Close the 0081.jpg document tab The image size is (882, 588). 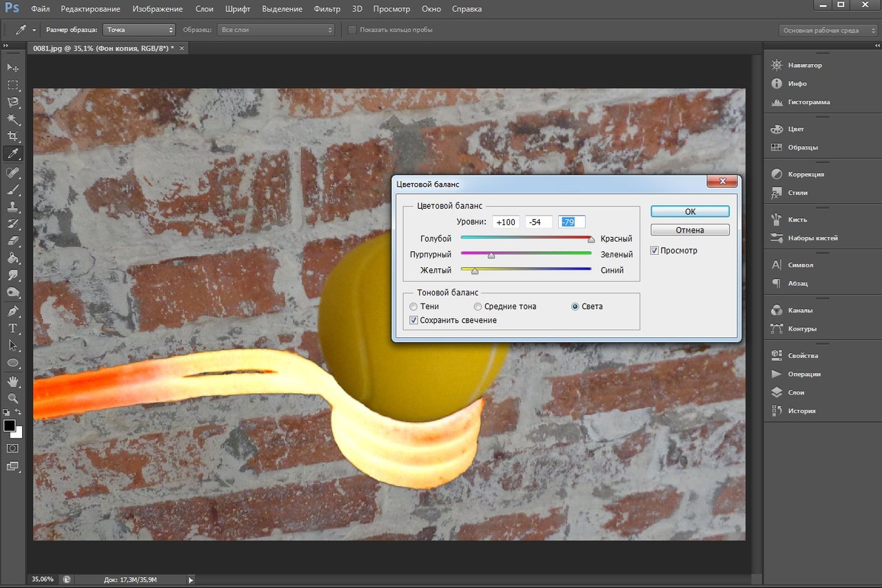coord(183,48)
